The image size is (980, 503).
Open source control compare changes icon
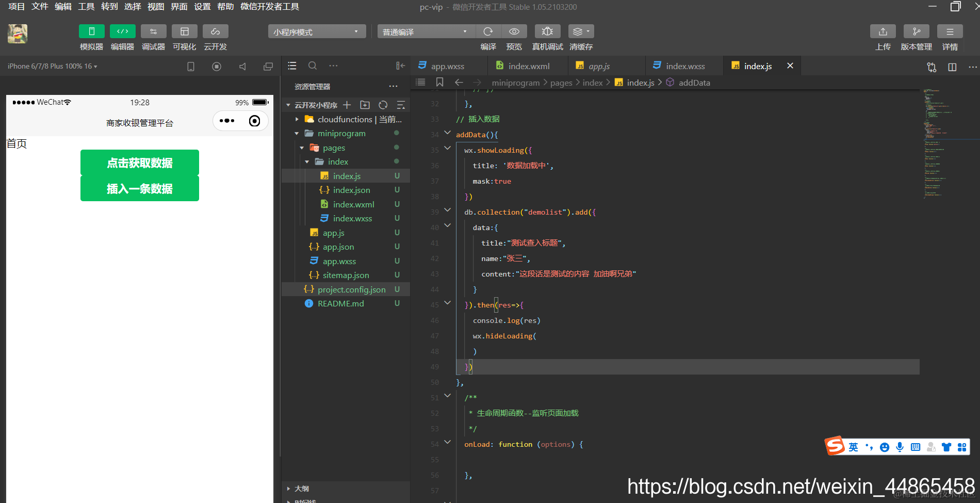pos(932,67)
